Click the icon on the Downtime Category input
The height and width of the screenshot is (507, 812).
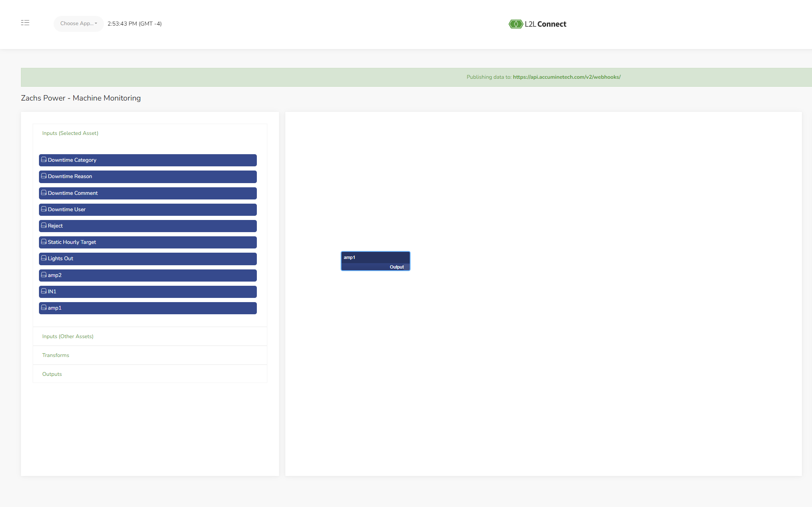point(44,160)
